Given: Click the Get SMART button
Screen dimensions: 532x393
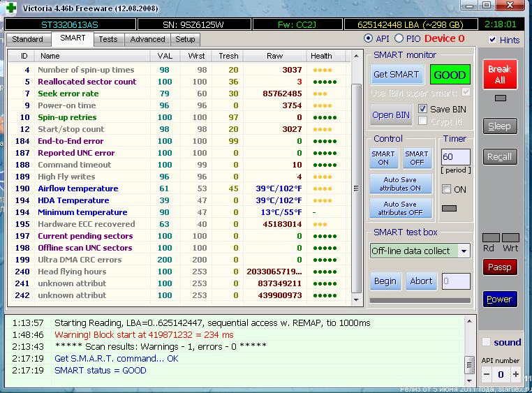Looking at the screenshot, I should pyautogui.click(x=396, y=75).
